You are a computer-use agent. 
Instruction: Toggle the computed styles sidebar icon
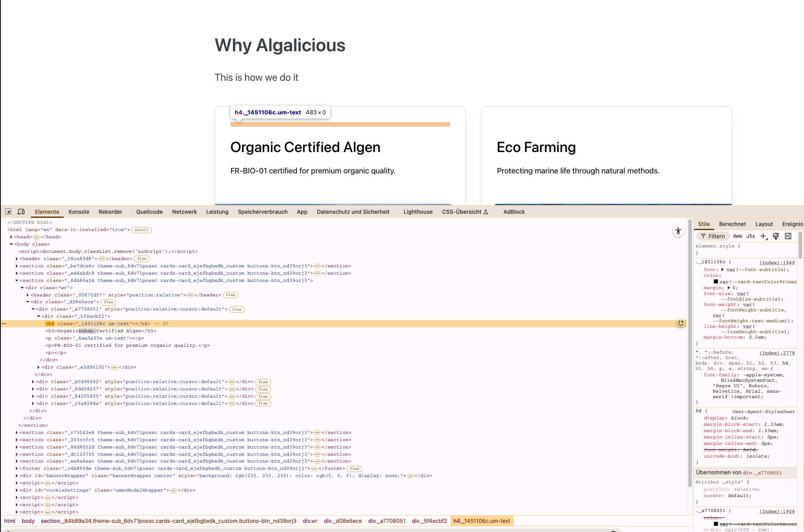click(788, 236)
